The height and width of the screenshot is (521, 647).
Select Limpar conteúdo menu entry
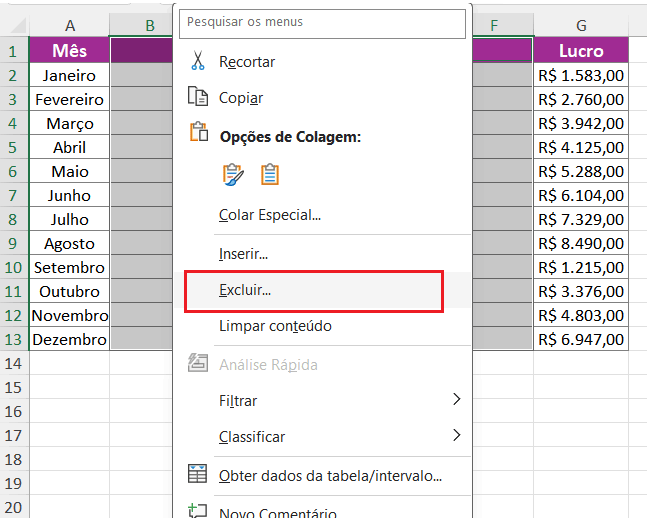(x=275, y=326)
